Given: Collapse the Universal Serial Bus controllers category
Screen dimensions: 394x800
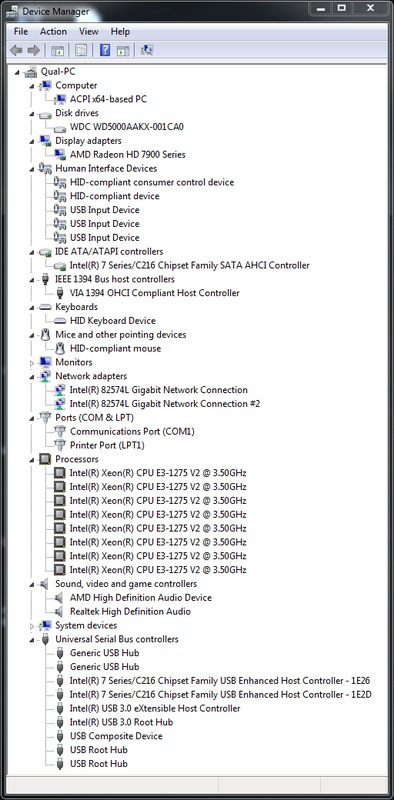Looking at the screenshot, I should 32,640.
